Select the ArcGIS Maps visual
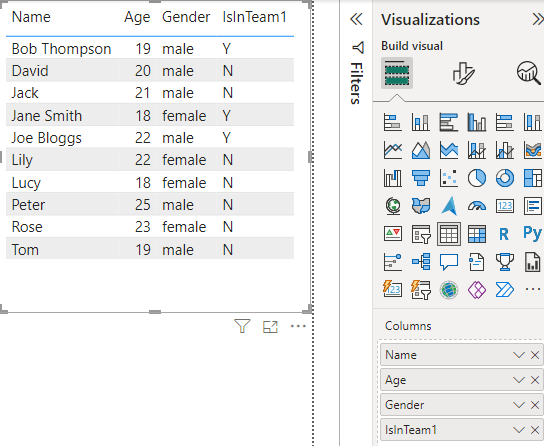The height and width of the screenshot is (446, 544). (449, 290)
